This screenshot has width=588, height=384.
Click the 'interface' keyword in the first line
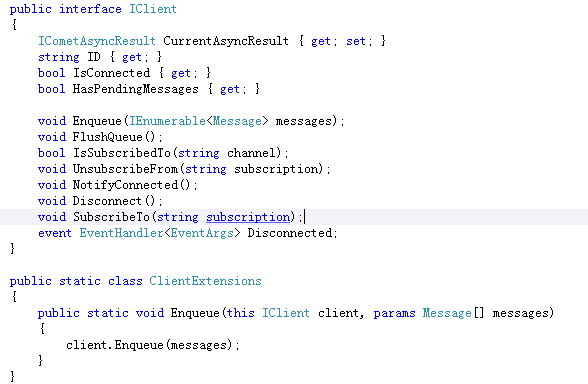(90, 9)
